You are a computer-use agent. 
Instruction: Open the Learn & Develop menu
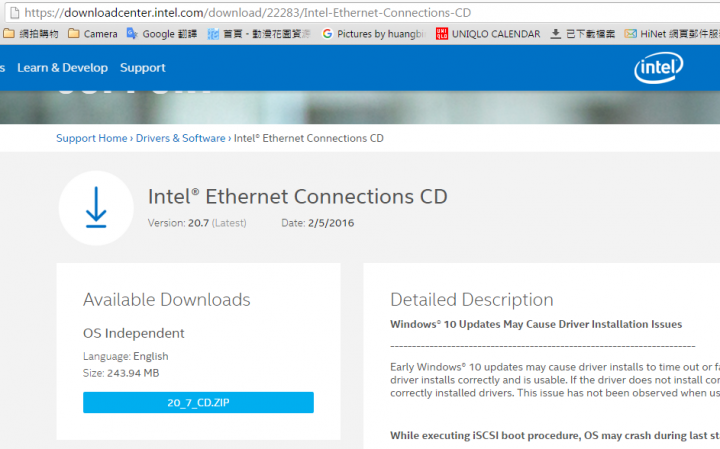pos(62,68)
